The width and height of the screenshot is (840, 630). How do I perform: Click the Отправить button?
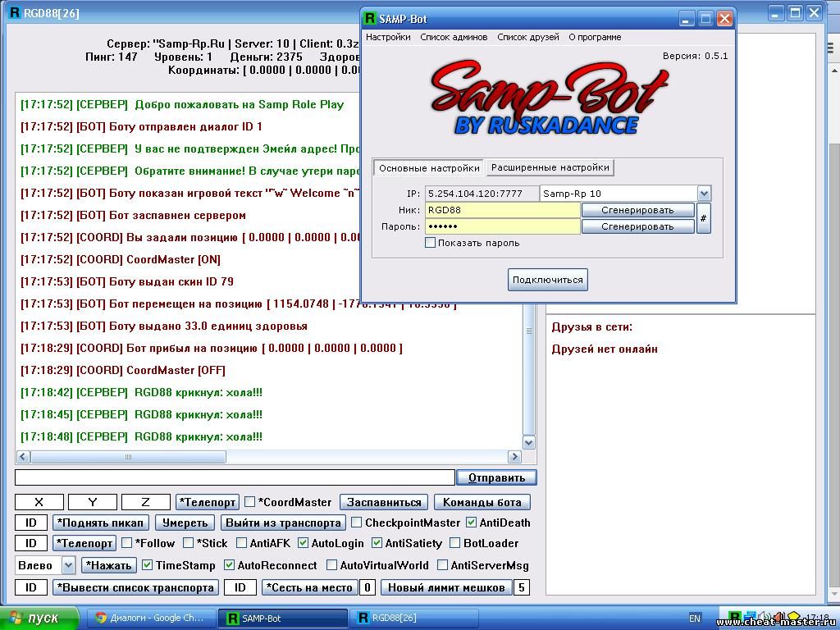[x=496, y=477]
